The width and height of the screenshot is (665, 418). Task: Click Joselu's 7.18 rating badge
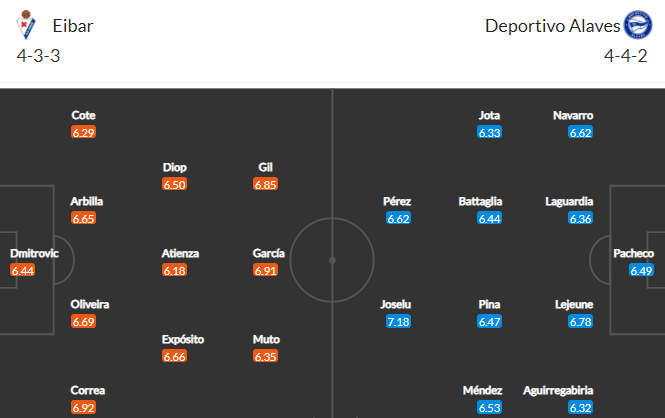(398, 322)
